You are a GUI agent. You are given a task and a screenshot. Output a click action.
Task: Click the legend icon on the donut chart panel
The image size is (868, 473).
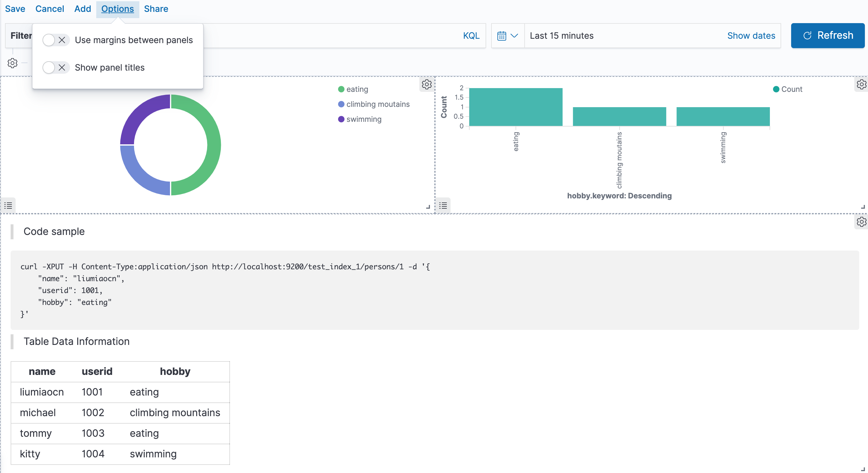coord(8,206)
